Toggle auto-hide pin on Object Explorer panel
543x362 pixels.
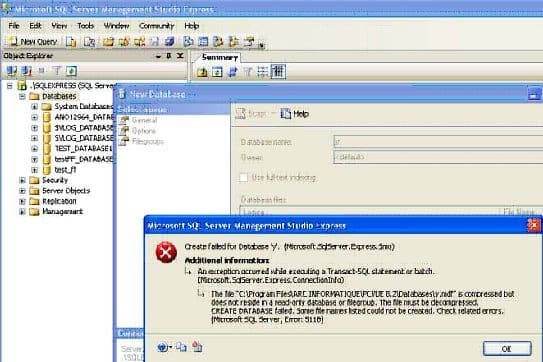point(169,55)
